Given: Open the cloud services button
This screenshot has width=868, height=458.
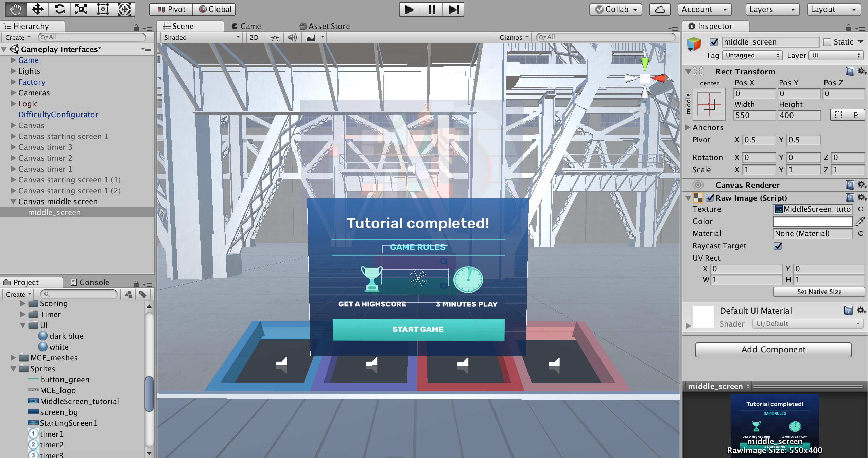Looking at the screenshot, I should click(660, 10).
